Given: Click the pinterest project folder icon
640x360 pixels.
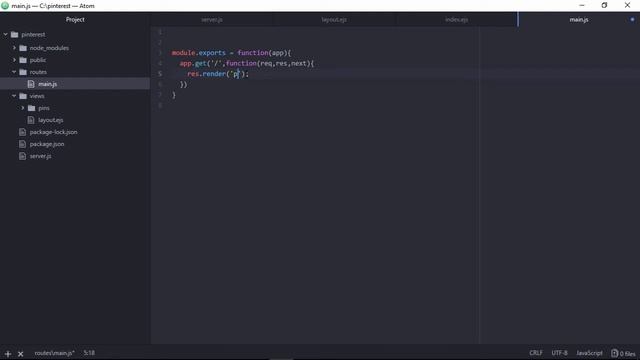Looking at the screenshot, I should coord(15,35).
